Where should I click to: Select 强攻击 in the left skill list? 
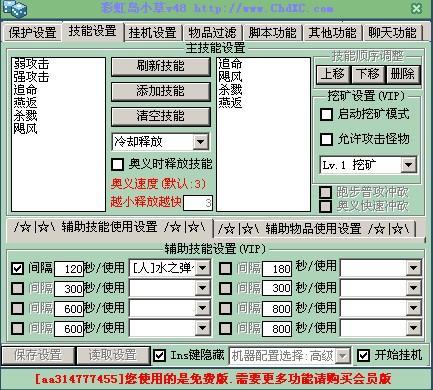pyautogui.click(x=31, y=77)
